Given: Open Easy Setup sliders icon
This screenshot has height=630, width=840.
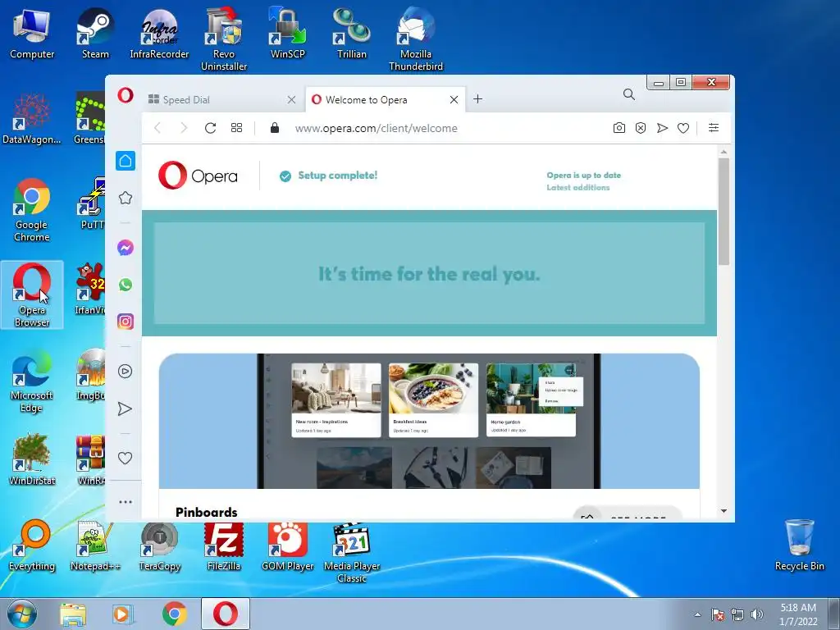Looking at the screenshot, I should coord(714,127).
